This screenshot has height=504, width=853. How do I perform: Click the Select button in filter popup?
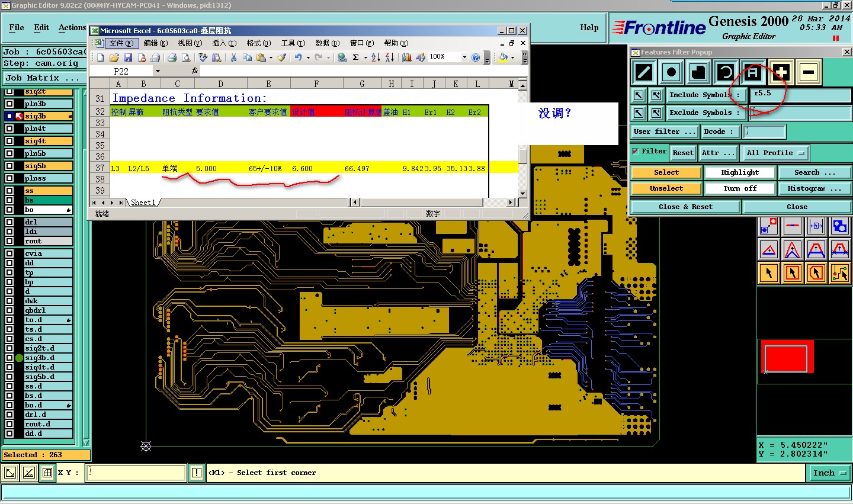tap(666, 172)
